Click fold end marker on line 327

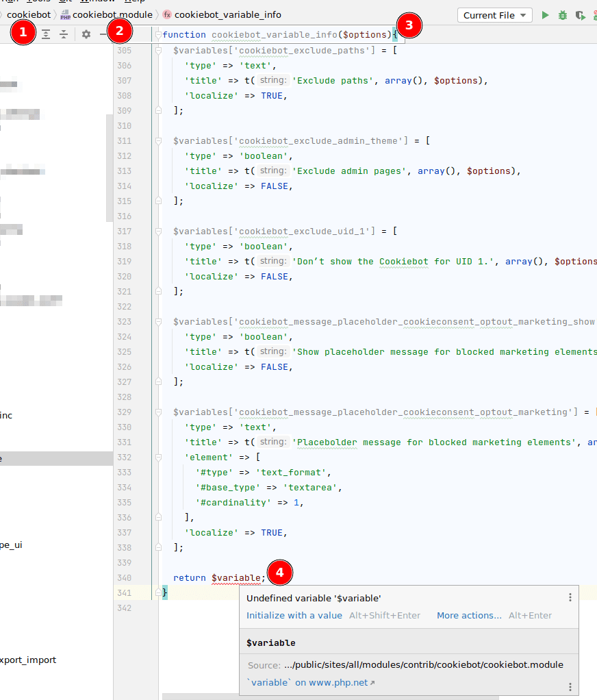[158, 382]
